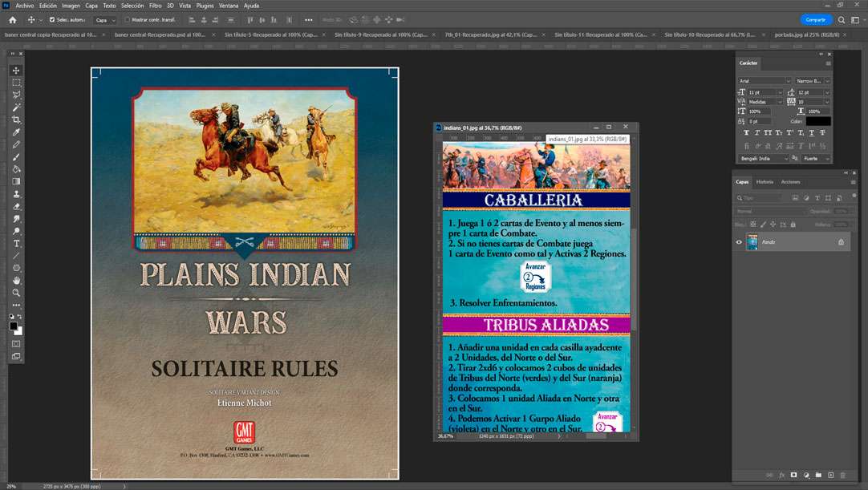Image resolution: width=868 pixels, height=490 pixels.
Task: Select the Dodge tool
Action: tap(16, 231)
